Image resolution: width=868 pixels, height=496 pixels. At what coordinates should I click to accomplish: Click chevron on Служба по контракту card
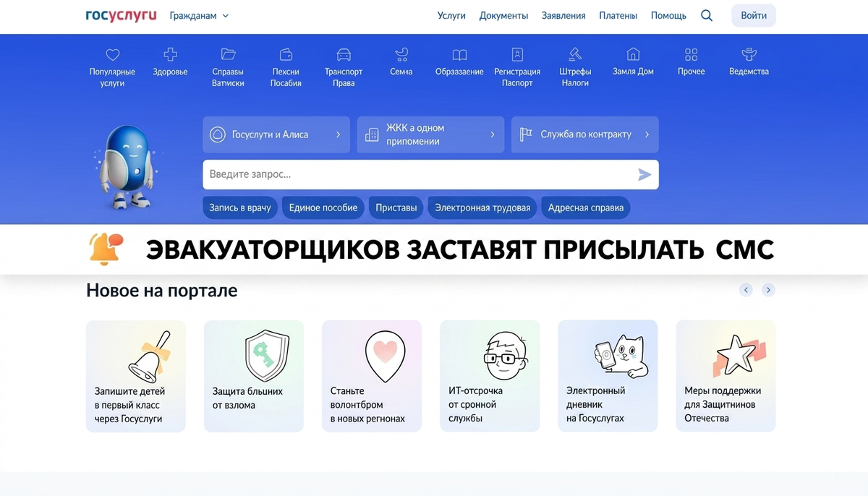point(647,134)
